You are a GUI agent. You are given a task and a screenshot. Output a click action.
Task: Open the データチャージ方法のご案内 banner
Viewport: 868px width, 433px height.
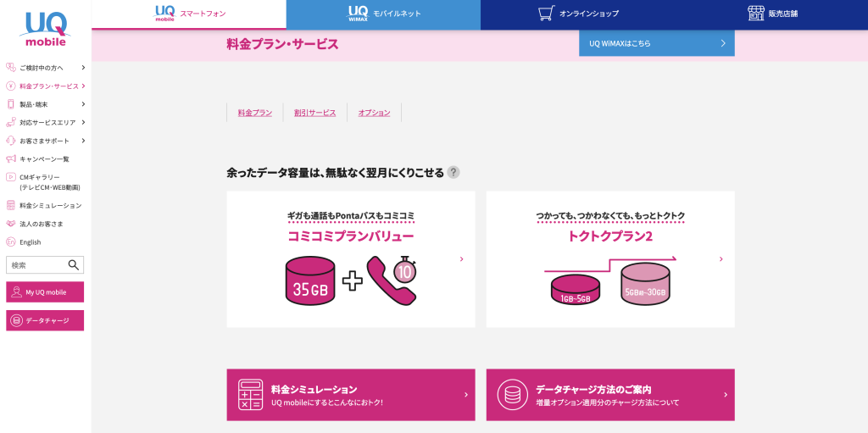tap(610, 395)
